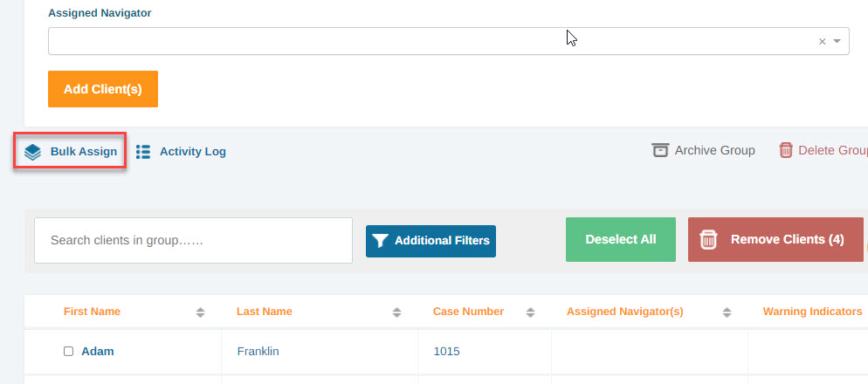Click Remove Clients (4) button
This screenshot has height=384, width=868.
point(775,240)
